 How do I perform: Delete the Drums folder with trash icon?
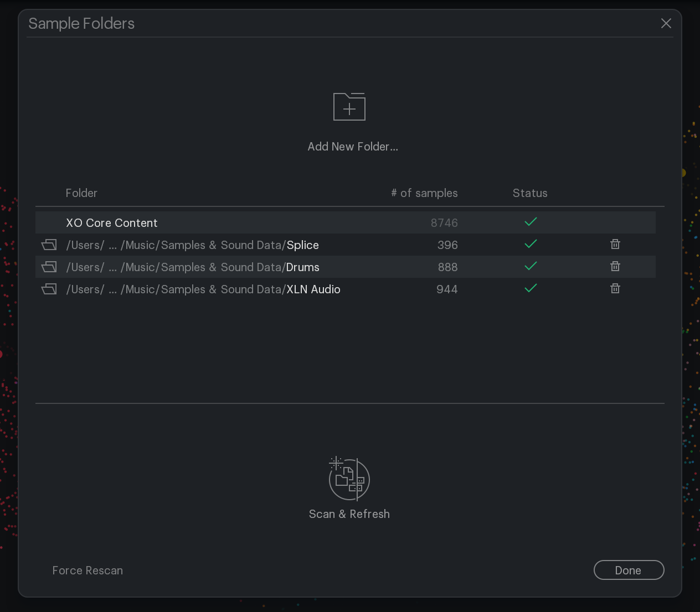coord(615,266)
